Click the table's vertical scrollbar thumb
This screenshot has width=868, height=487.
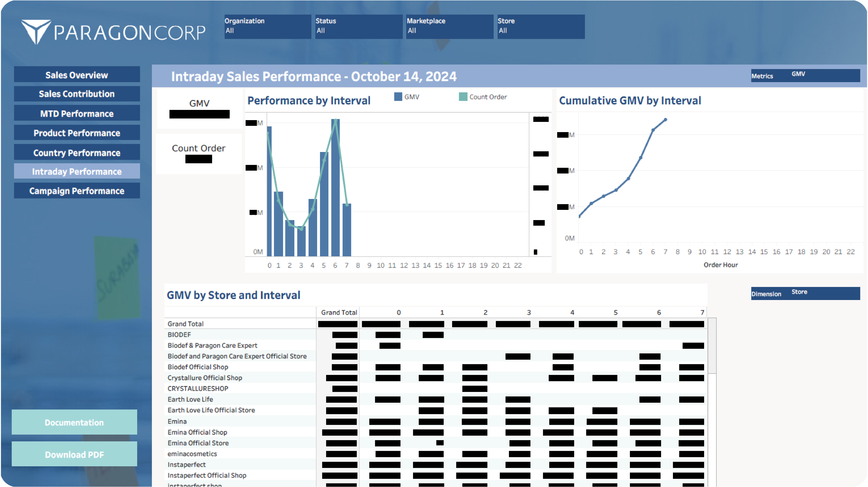point(712,346)
